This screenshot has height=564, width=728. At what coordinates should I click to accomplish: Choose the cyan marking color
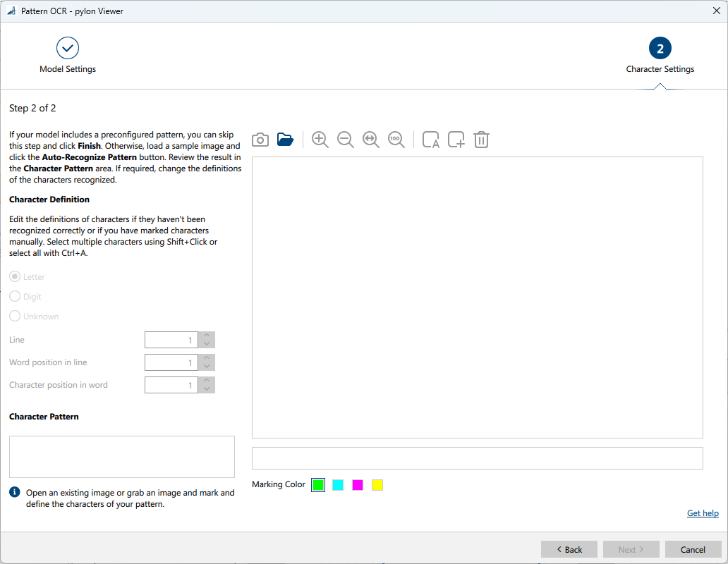[x=338, y=485]
